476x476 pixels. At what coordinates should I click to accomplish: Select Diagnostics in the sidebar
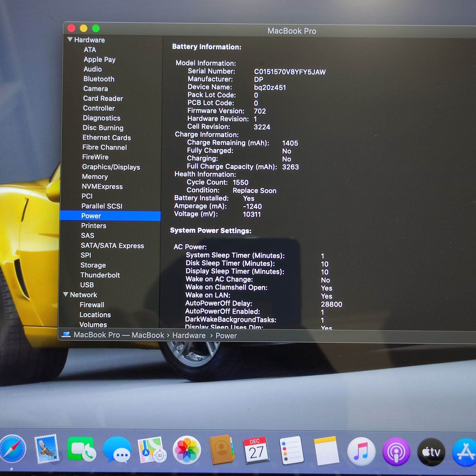tap(101, 118)
